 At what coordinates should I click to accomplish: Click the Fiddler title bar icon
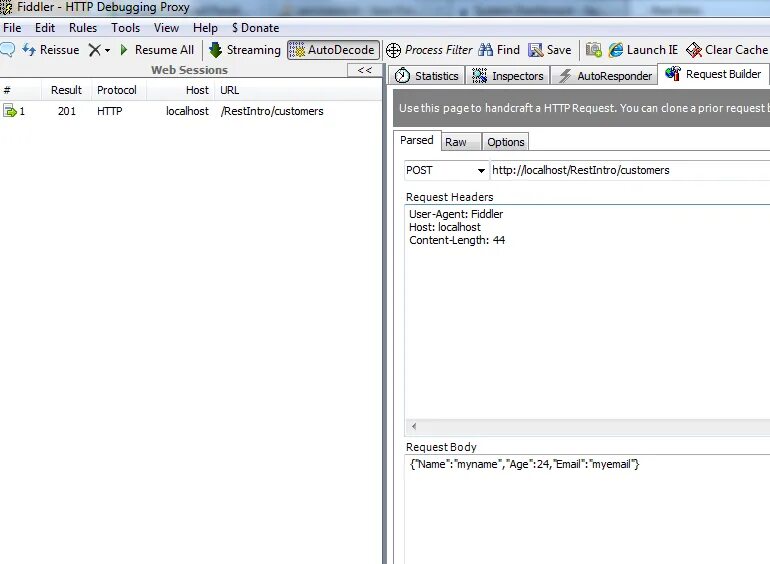click(6, 7)
